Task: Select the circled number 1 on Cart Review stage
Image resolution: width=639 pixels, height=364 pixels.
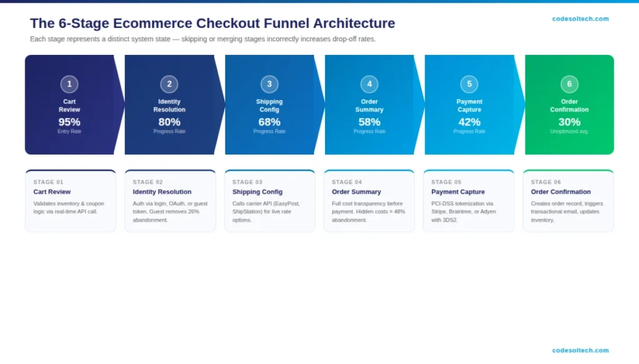Action: 69,84
